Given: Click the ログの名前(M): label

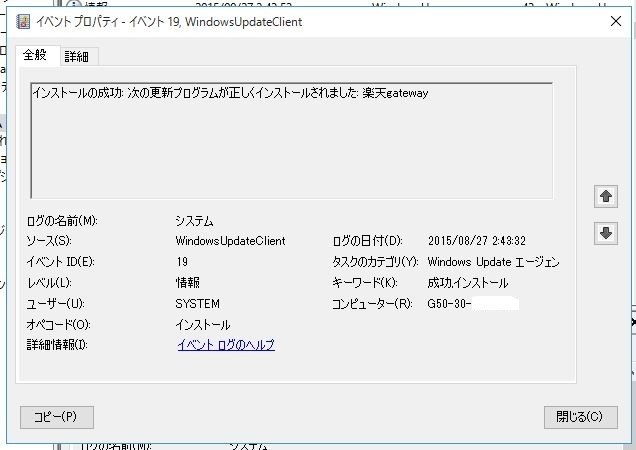Looking at the screenshot, I should [x=62, y=221].
